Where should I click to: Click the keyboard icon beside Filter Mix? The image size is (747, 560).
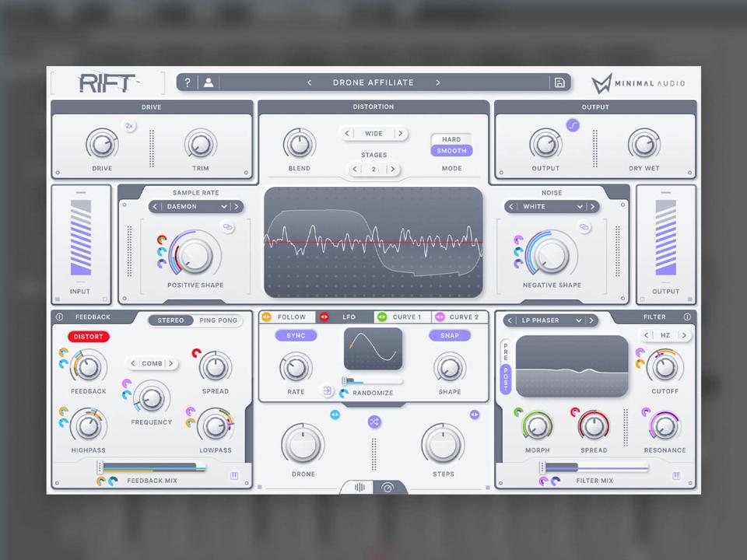coord(676,476)
